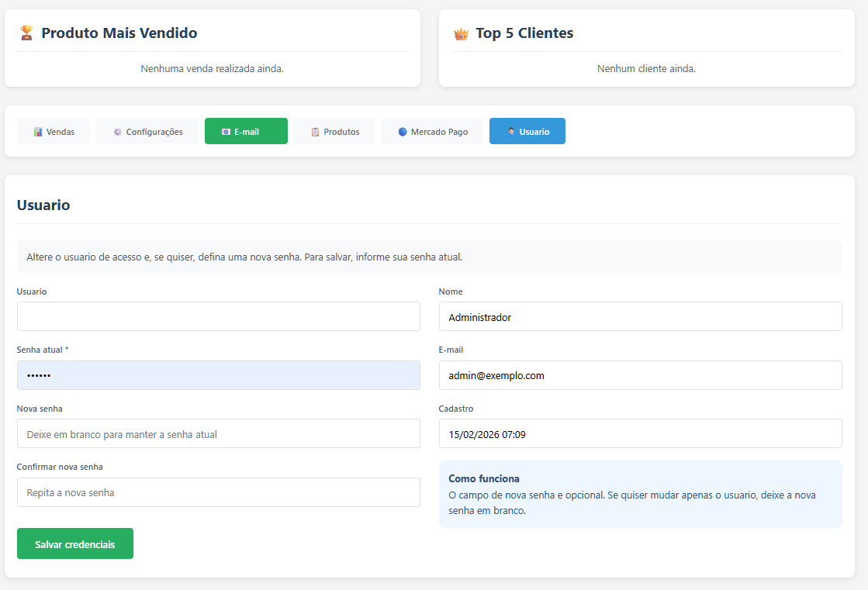
Task: Switch to the Vendas tab
Action: (53, 131)
